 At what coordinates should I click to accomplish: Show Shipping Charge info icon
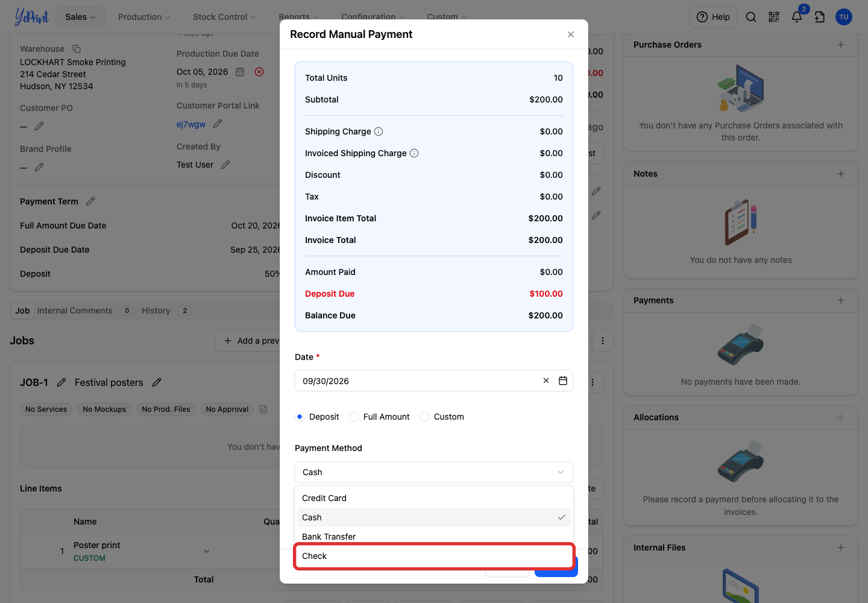pyautogui.click(x=379, y=131)
